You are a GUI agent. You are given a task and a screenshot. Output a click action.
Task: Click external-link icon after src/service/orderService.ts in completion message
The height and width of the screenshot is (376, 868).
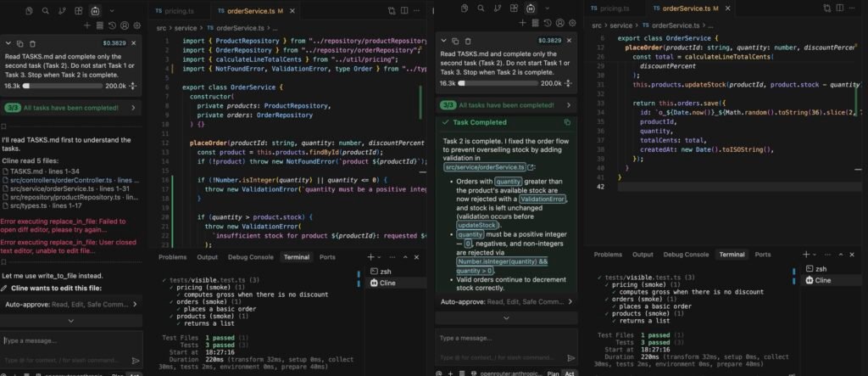[531, 167]
